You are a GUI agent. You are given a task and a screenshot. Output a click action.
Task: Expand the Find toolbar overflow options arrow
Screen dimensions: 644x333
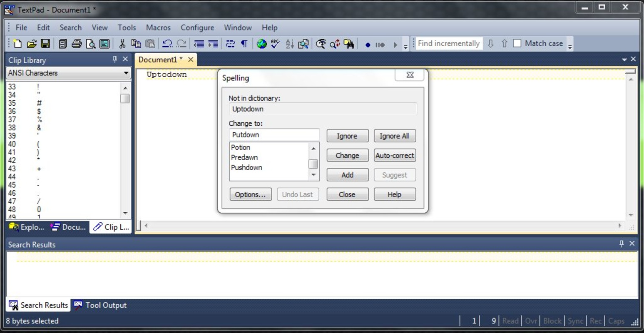570,47
